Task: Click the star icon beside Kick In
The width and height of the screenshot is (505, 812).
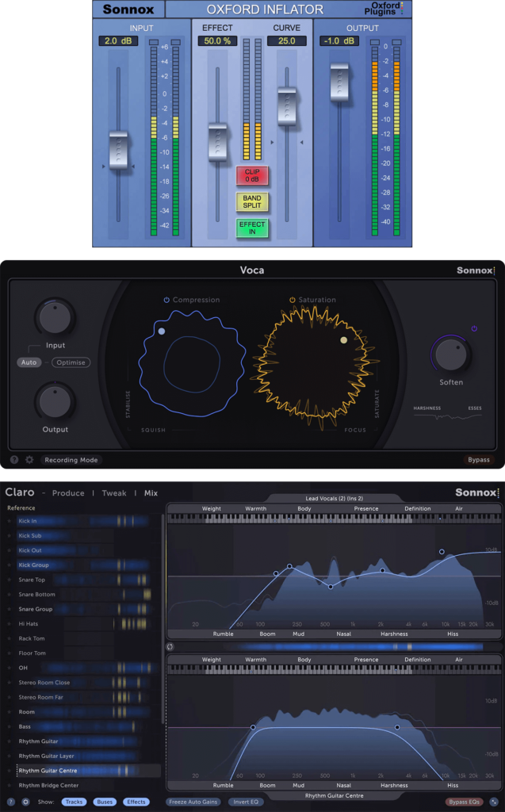Action: [10, 521]
